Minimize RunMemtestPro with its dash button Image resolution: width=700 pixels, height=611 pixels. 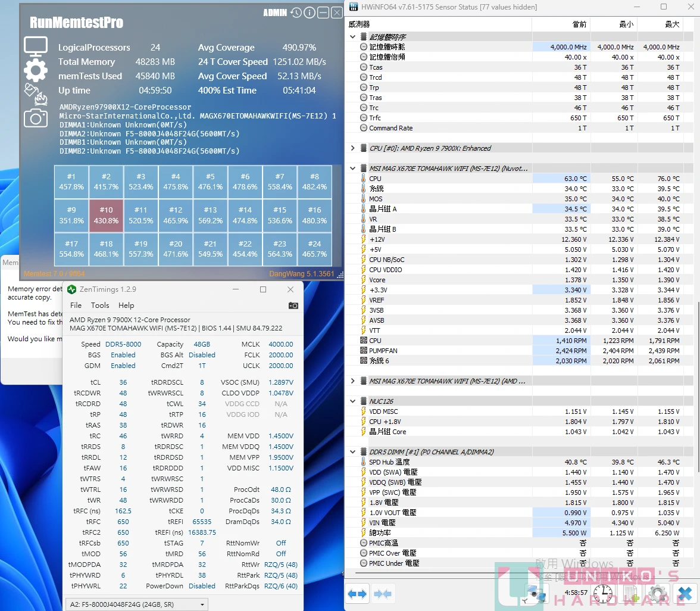(323, 13)
